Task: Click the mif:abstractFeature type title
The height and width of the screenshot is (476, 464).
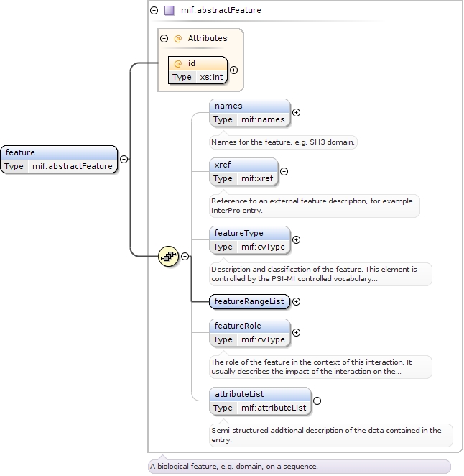Action: coord(221,11)
